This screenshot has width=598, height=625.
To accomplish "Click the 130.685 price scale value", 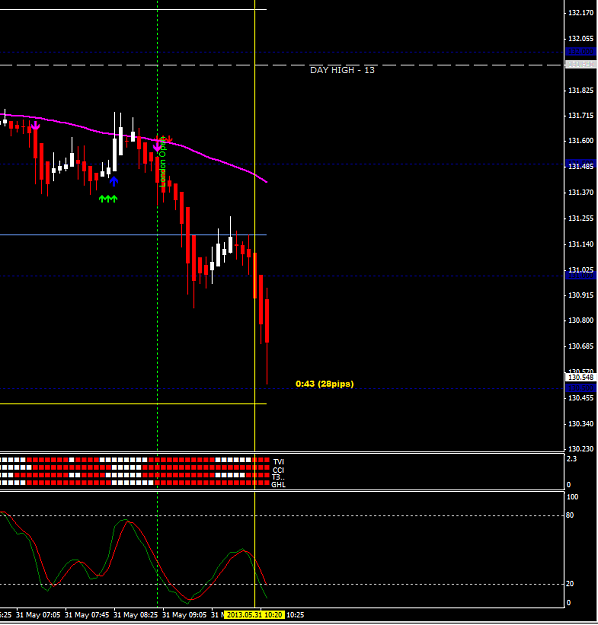I will [x=581, y=346].
